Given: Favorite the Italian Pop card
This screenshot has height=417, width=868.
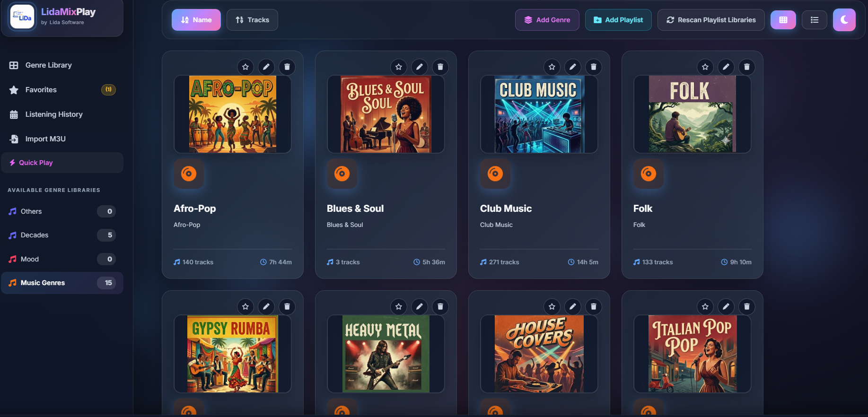Looking at the screenshot, I should pyautogui.click(x=705, y=307).
